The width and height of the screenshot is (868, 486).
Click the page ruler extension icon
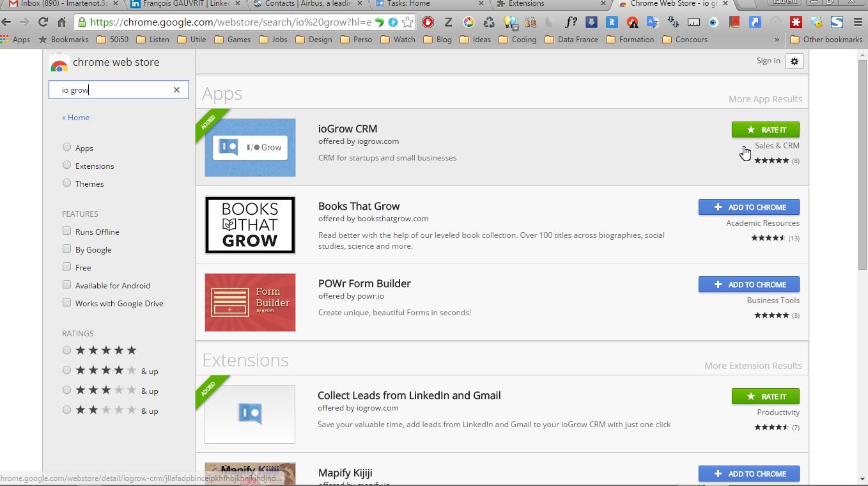coord(694,22)
